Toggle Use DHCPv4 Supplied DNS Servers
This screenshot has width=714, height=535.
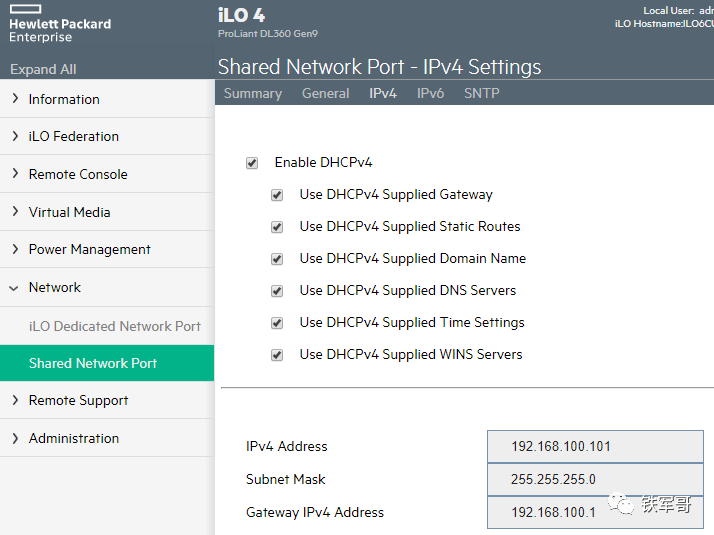tap(277, 291)
